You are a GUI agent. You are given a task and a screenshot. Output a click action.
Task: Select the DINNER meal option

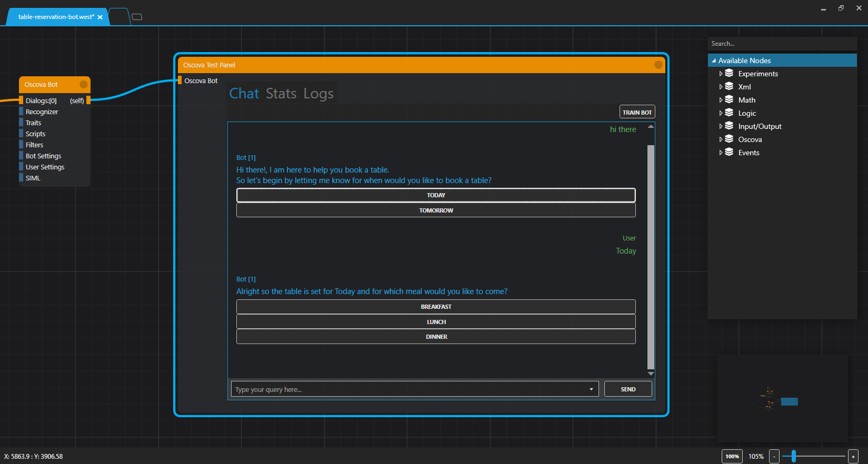pyautogui.click(x=436, y=337)
